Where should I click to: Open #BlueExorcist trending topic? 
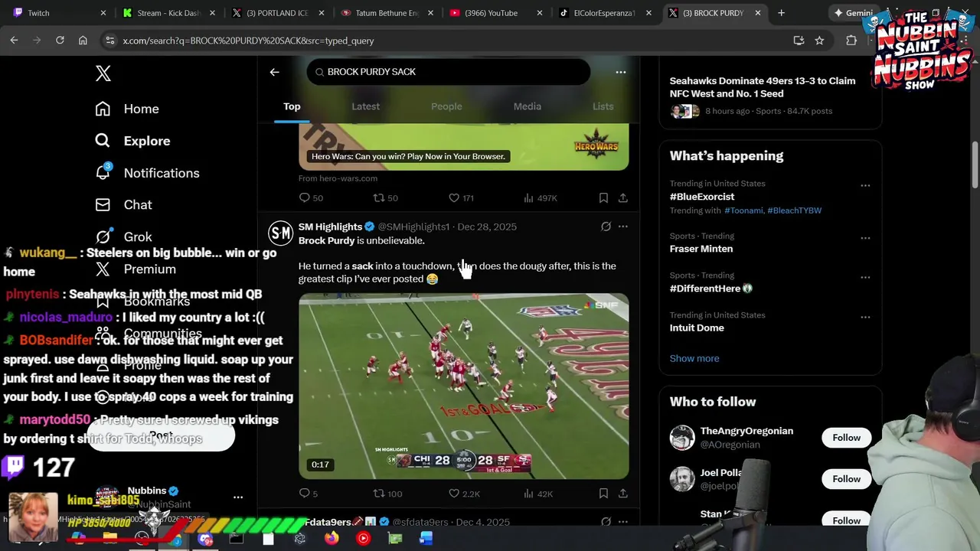coord(702,197)
